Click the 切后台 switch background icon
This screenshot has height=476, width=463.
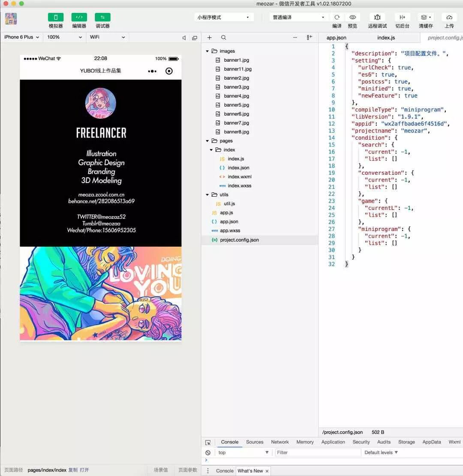point(402,17)
